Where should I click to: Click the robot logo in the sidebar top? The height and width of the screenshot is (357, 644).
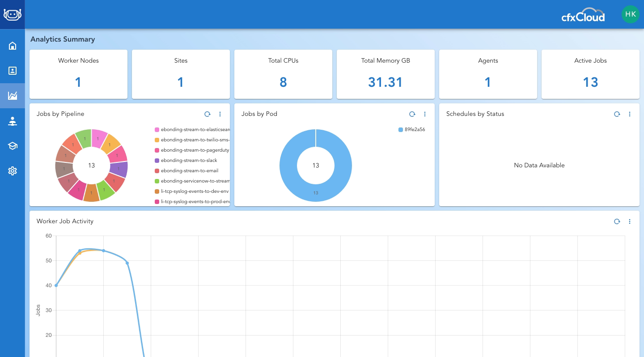point(13,14)
